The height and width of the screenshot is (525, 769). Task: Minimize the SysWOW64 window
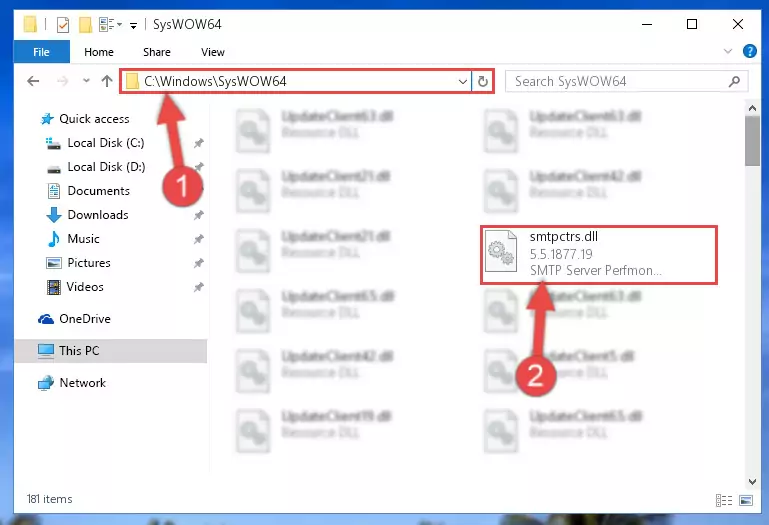tap(647, 24)
